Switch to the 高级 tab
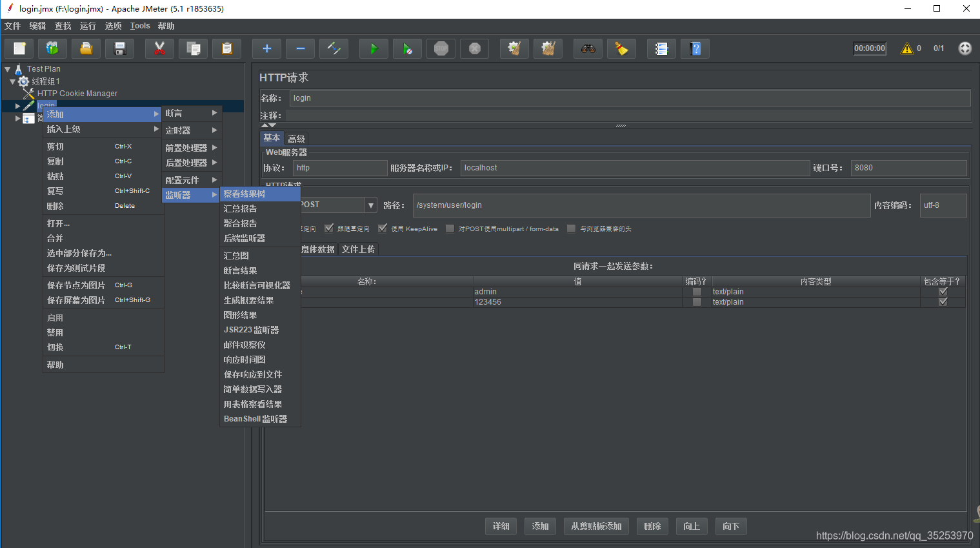This screenshot has width=980, height=548. tap(296, 139)
